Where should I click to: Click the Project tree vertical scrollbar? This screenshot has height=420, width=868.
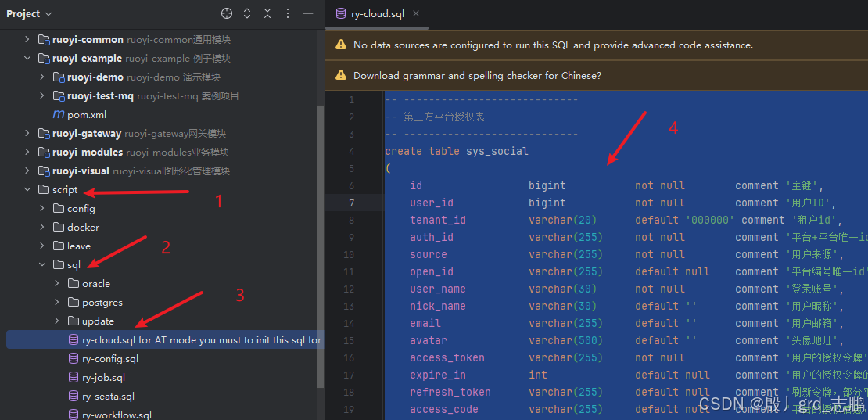click(321, 246)
